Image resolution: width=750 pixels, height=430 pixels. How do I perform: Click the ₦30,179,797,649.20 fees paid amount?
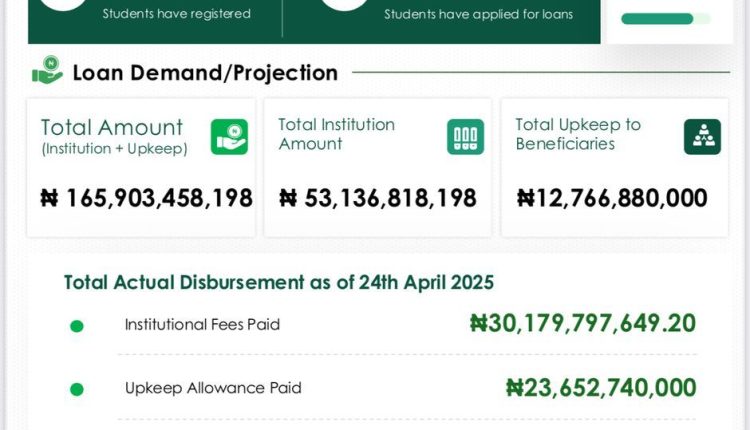point(583,323)
